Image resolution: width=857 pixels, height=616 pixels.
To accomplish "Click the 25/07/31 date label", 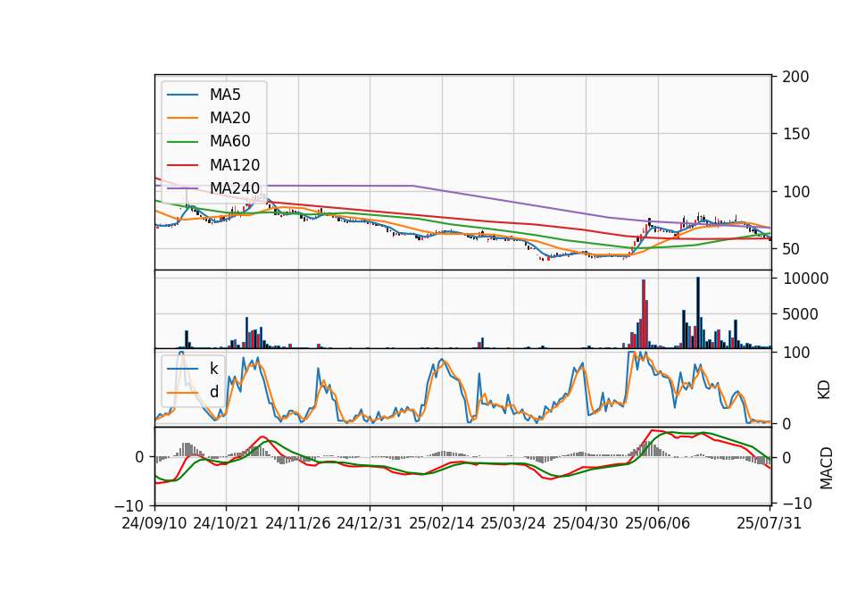I will tap(769, 523).
